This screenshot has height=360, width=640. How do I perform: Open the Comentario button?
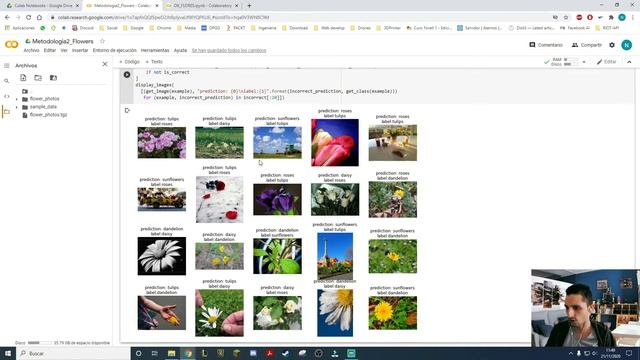tap(546, 45)
